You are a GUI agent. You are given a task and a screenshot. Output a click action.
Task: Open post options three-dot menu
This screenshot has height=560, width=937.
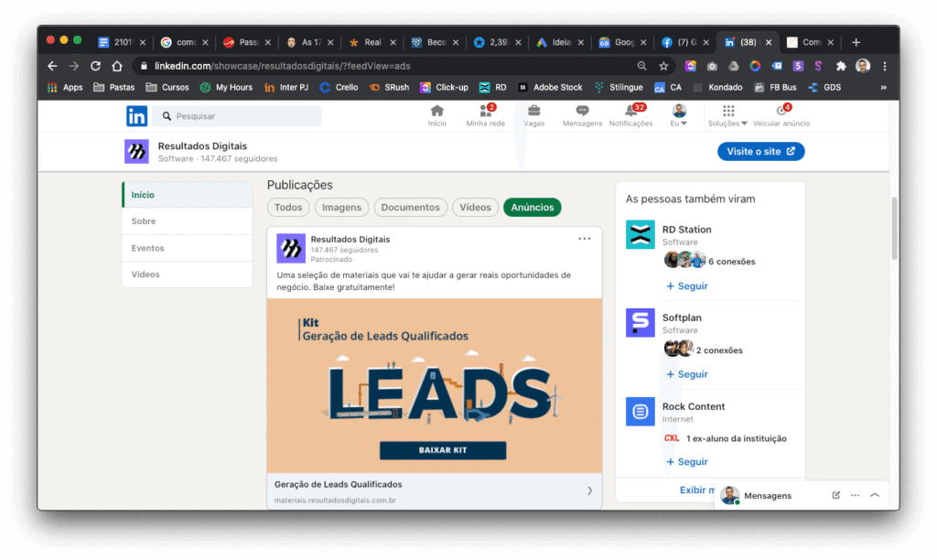coord(584,239)
